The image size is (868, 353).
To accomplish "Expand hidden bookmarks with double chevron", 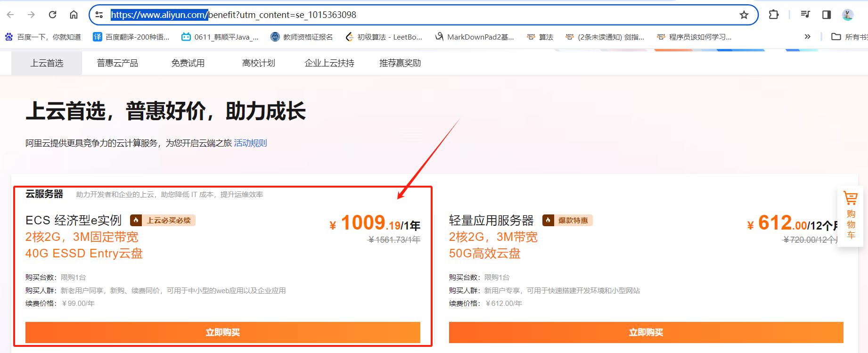I will click(807, 37).
